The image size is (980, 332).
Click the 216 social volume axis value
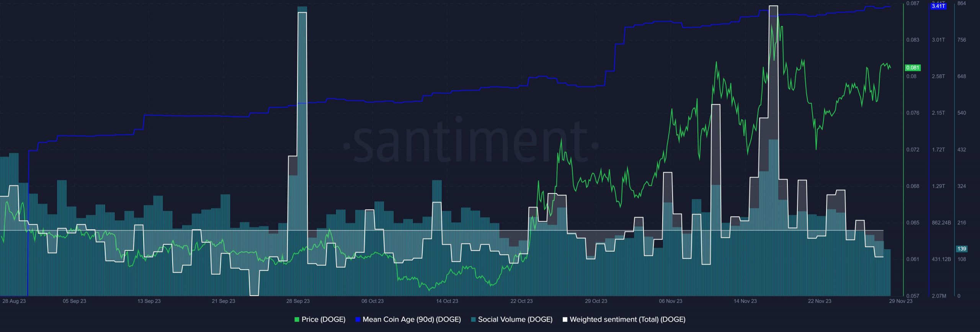pos(962,222)
